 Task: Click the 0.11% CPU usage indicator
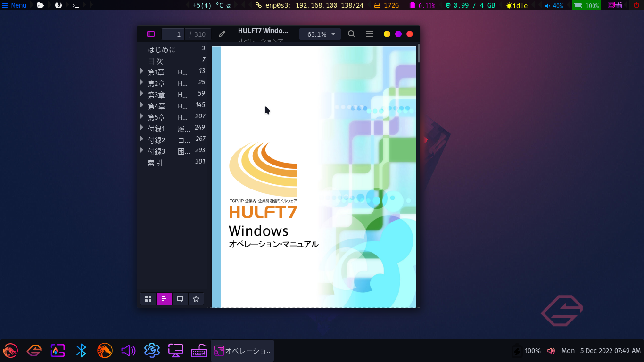(422, 5)
